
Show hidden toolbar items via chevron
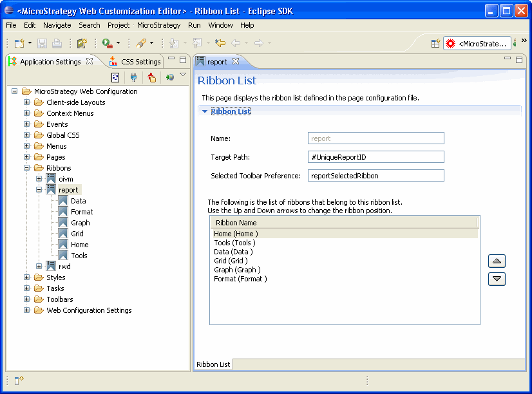[x=524, y=41]
